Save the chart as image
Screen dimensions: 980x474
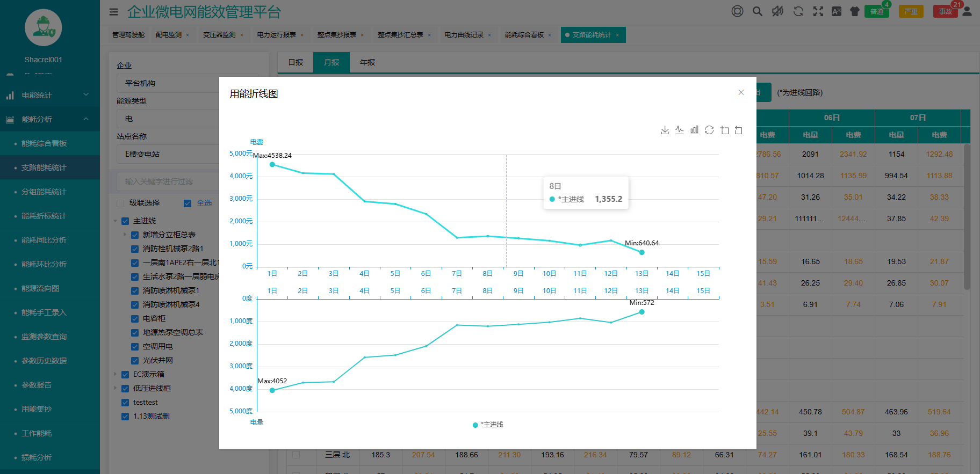(665, 130)
